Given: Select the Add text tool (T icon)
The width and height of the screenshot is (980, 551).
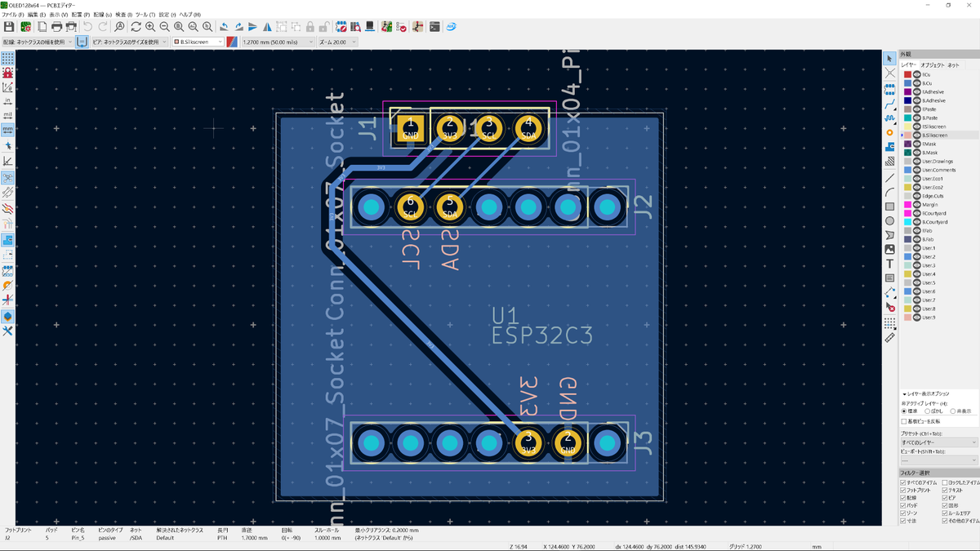Looking at the screenshot, I should (x=889, y=264).
